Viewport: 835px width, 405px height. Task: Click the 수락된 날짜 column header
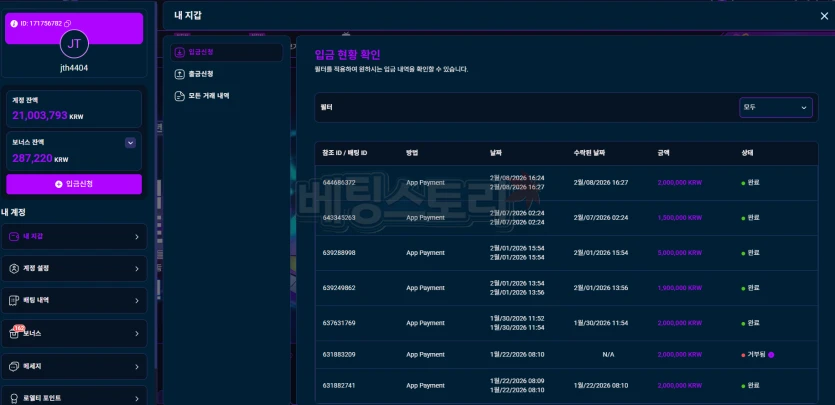pos(589,153)
